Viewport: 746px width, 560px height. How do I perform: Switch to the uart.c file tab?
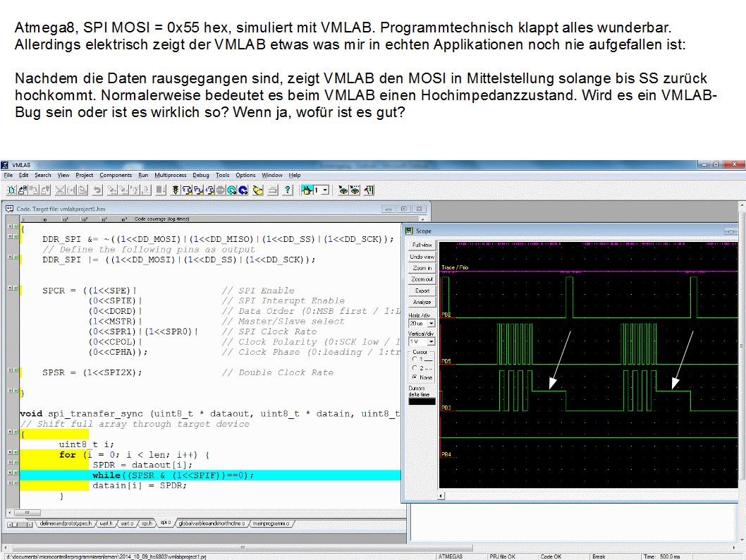(x=126, y=523)
